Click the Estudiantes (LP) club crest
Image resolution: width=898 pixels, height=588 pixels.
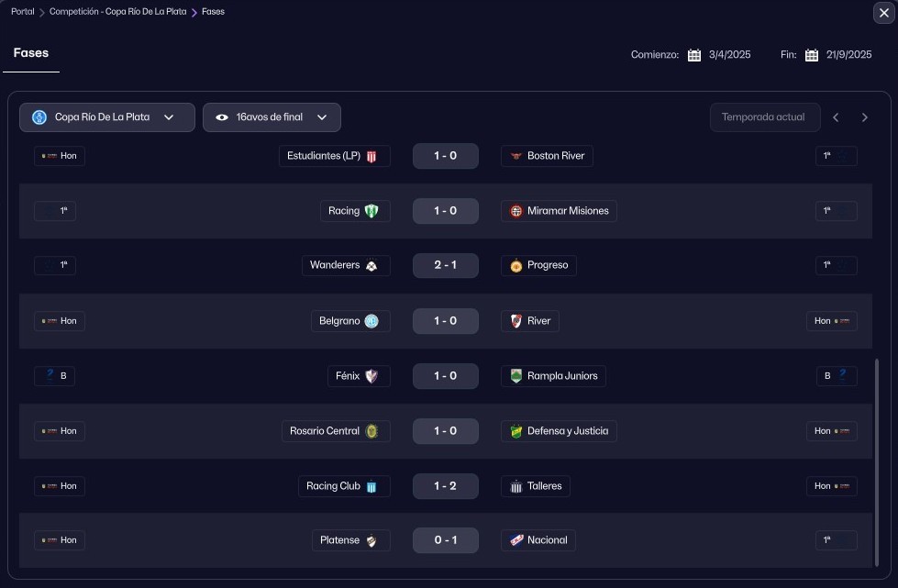(371, 156)
